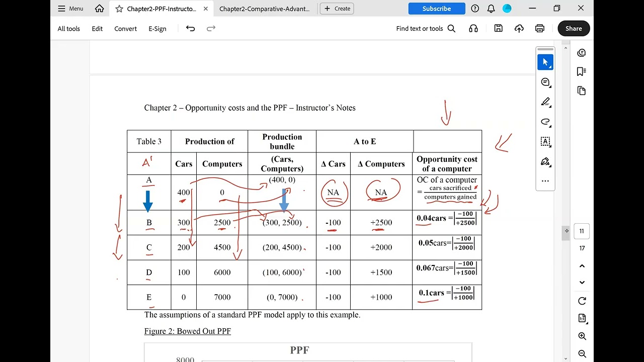Print the document
This screenshot has height=362, width=644.
pos(540,29)
